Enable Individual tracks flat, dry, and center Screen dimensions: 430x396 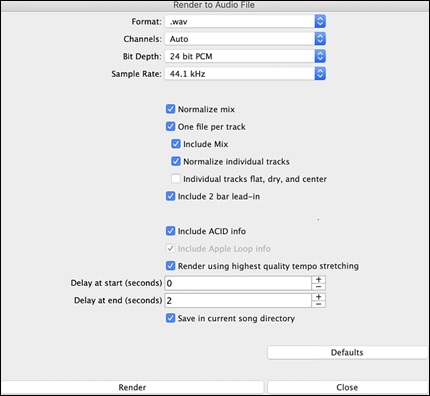[176, 179]
